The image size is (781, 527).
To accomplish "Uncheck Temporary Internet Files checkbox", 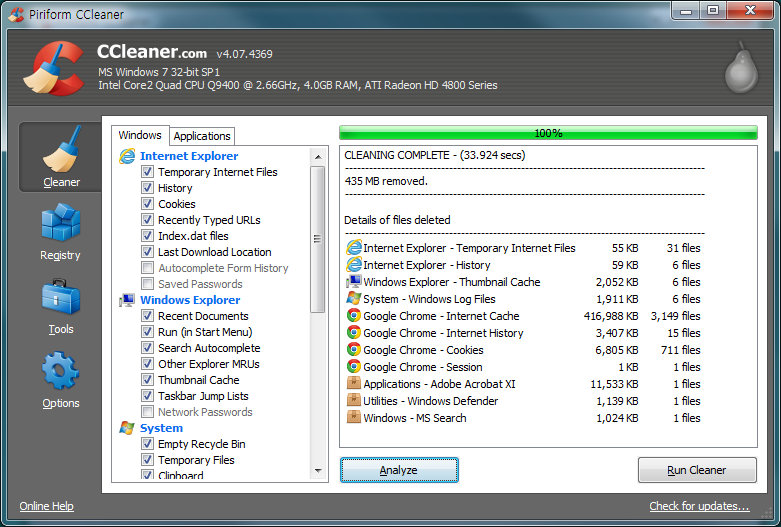I will click(x=148, y=172).
